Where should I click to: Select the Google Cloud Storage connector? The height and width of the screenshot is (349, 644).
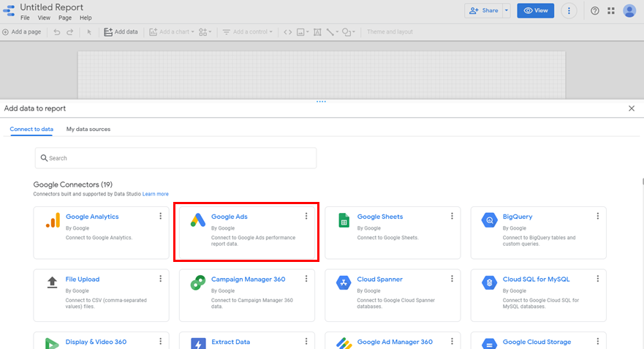coord(539,341)
